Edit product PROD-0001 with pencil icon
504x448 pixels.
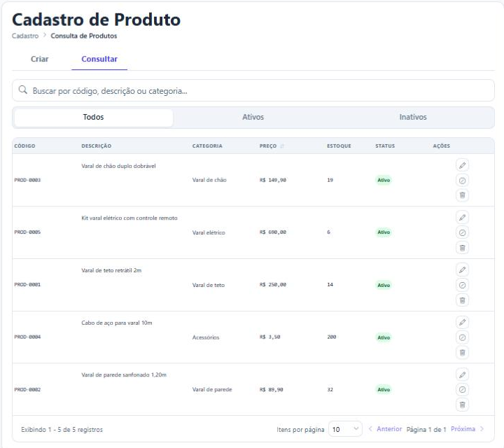[462, 270]
